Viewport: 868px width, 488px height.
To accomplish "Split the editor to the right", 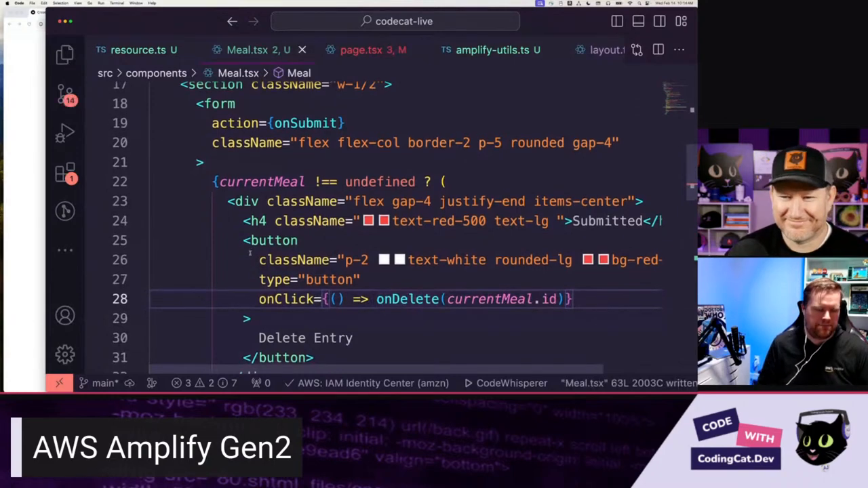I will point(658,49).
